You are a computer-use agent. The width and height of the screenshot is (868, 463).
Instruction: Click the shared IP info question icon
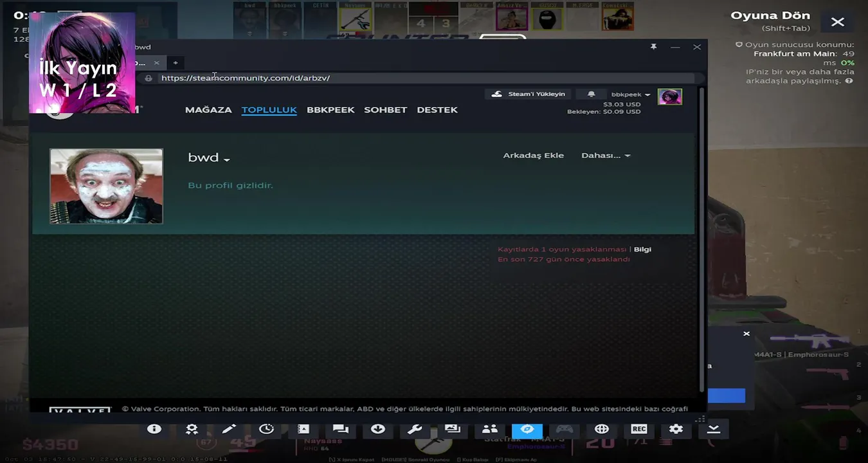(x=849, y=81)
